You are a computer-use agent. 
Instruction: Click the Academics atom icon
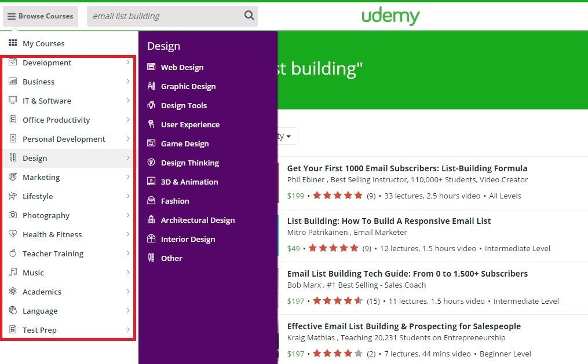click(13, 291)
